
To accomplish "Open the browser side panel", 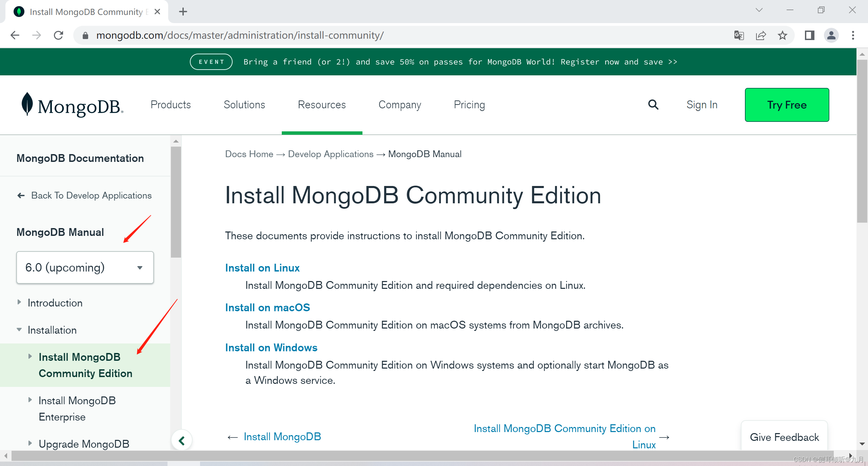I will [810, 35].
